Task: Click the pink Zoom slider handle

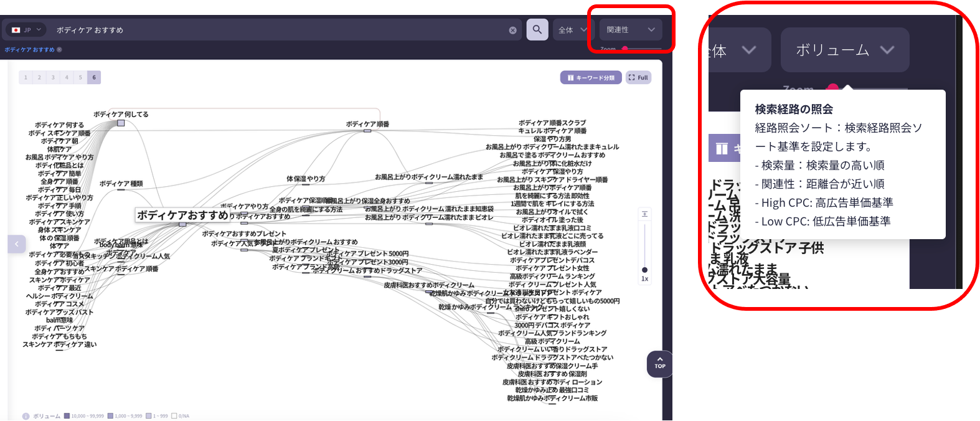Action: 624,48
